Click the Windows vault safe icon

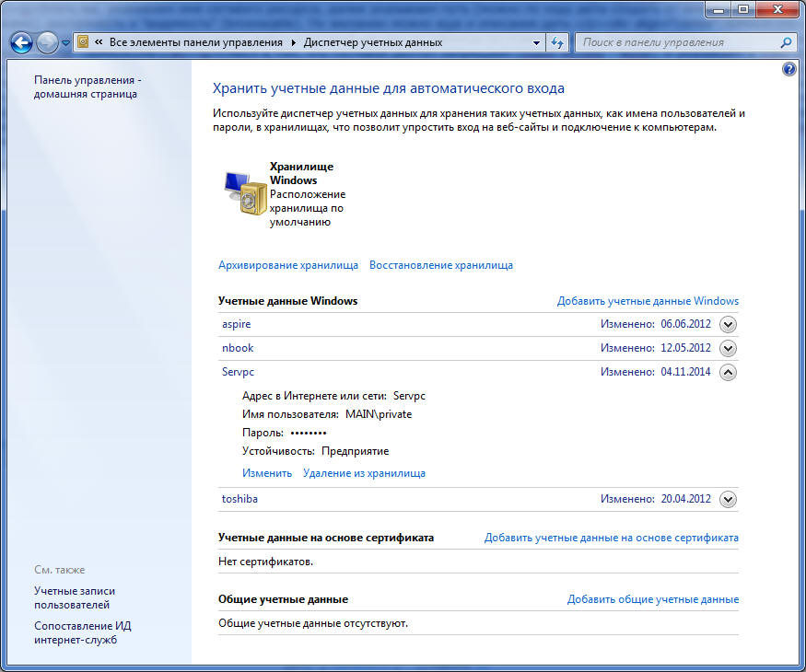[x=245, y=193]
